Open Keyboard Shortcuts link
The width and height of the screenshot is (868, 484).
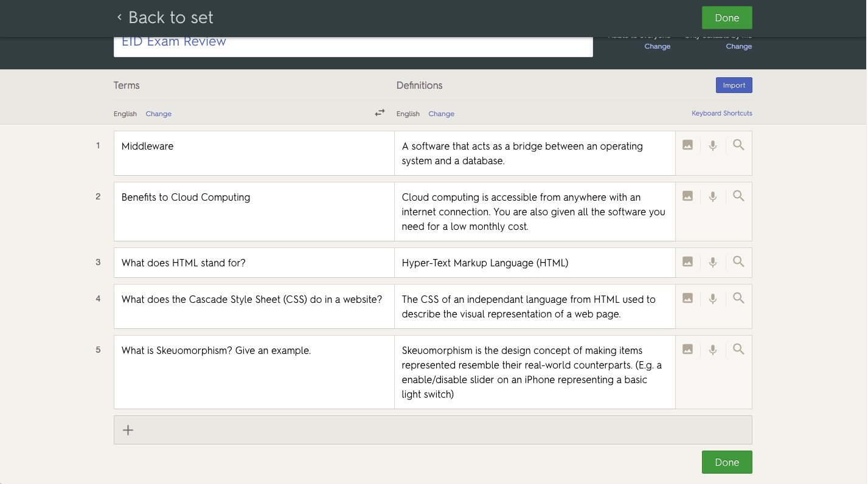click(721, 113)
